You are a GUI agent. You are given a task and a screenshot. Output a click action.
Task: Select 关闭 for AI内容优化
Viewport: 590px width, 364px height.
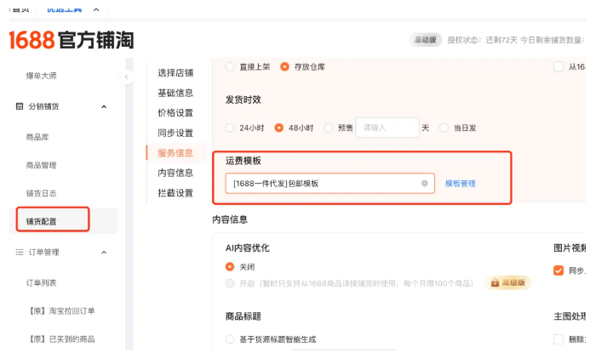(x=230, y=266)
